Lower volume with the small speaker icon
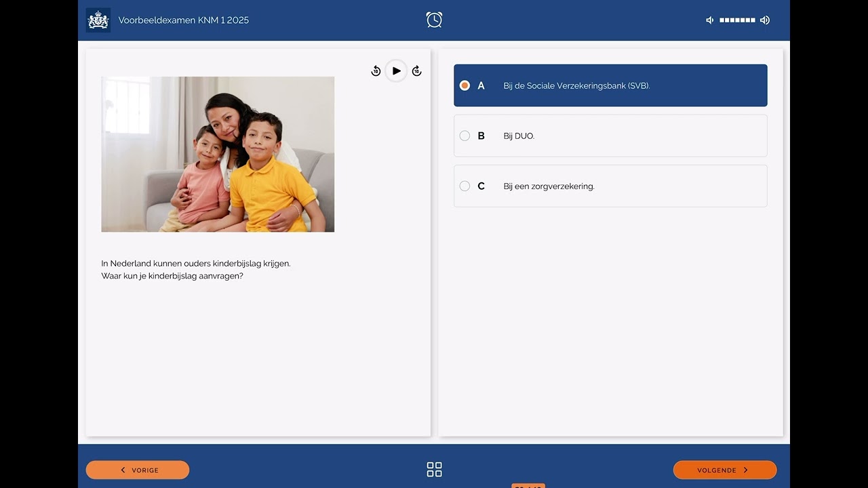 coord(710,20)
